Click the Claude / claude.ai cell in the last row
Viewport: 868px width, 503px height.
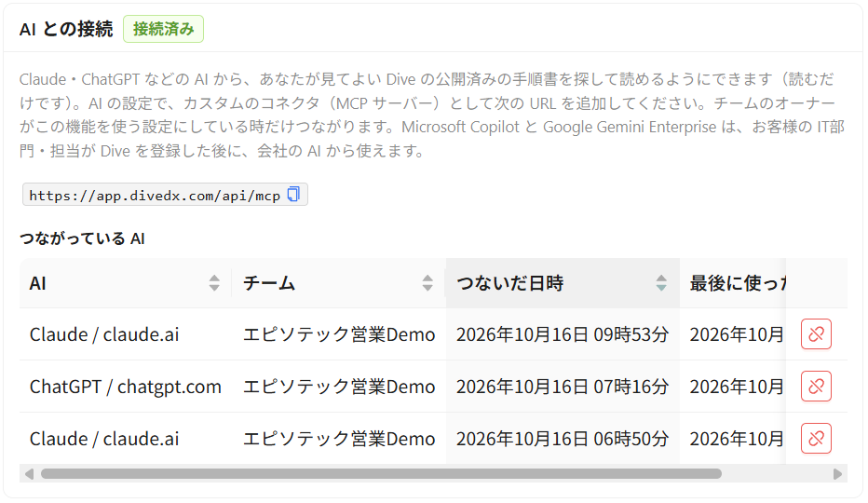click(126, 439)
